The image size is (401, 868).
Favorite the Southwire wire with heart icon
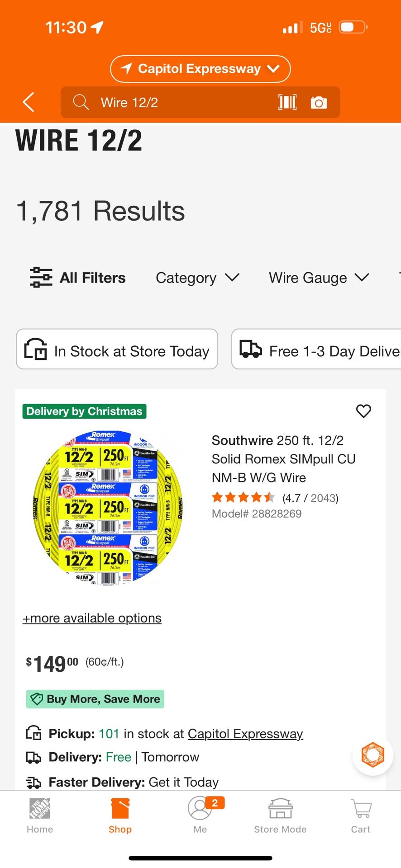363,411
